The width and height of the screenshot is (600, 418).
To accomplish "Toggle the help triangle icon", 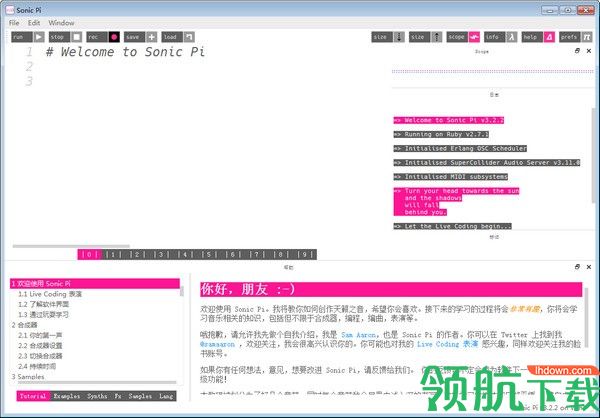I will [549, 37].
